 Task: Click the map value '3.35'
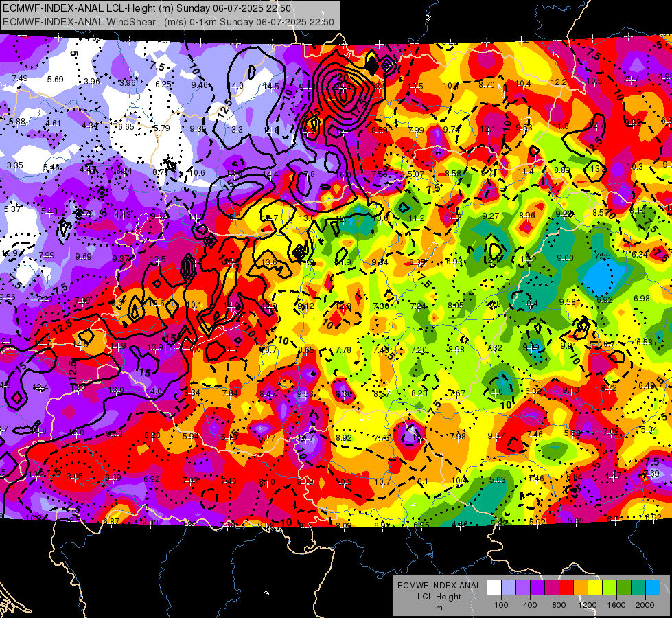coord(15,165)
